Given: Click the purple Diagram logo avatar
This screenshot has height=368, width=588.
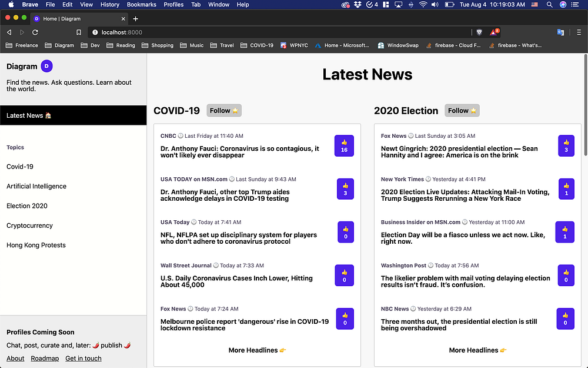Looking at the screenshot, I should pos(46,67).
